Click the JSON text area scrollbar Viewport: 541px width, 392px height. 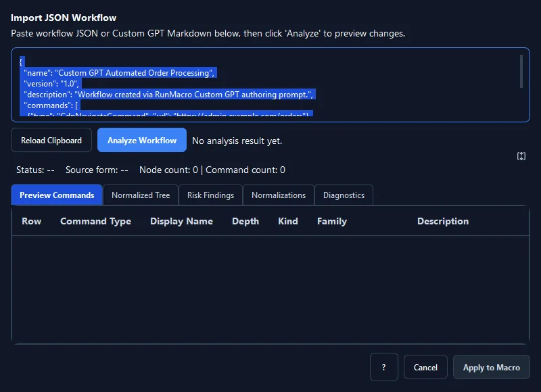tap(521, 72)
